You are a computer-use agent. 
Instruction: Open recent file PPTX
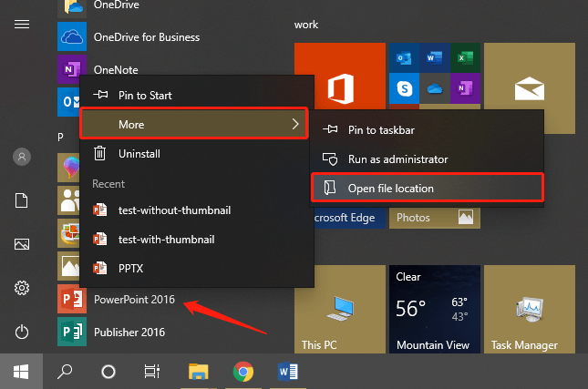[x=197, y=269]
